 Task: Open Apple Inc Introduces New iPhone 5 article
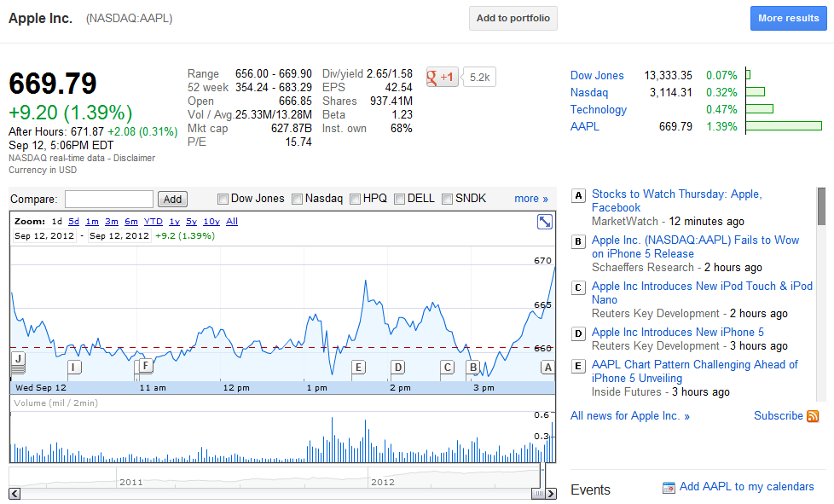coord(678,333)
